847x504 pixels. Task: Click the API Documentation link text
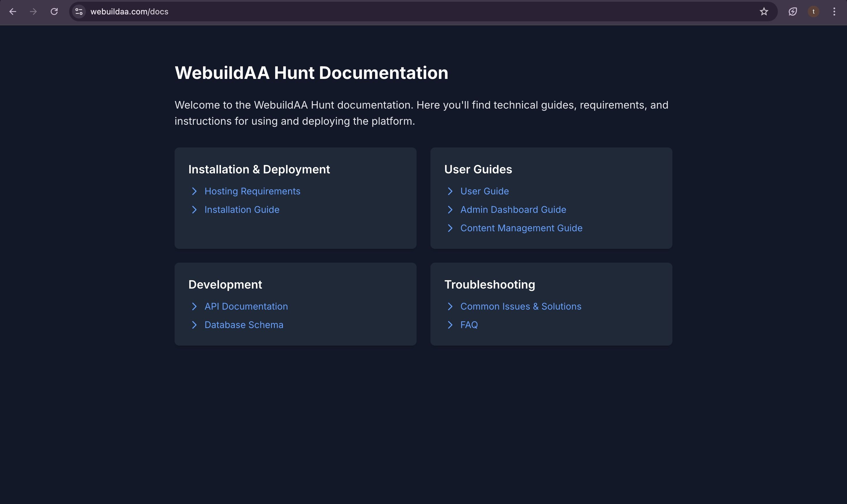coord(246,306)
